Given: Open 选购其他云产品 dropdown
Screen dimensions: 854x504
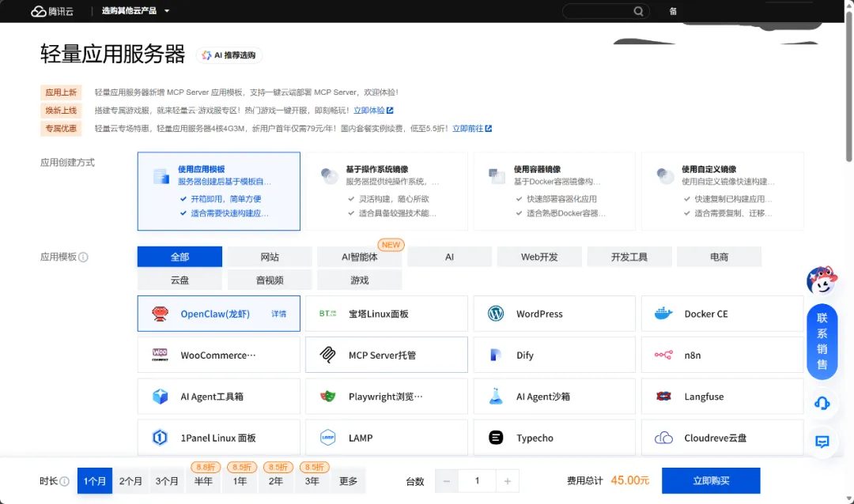Looking at the screenshot, I should click(x=136, y=11).
